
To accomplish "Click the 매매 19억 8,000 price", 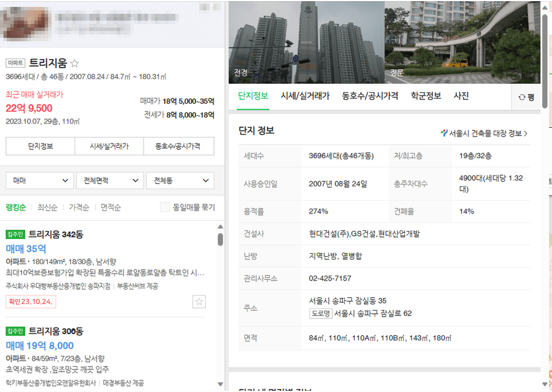I will [39, 346].
